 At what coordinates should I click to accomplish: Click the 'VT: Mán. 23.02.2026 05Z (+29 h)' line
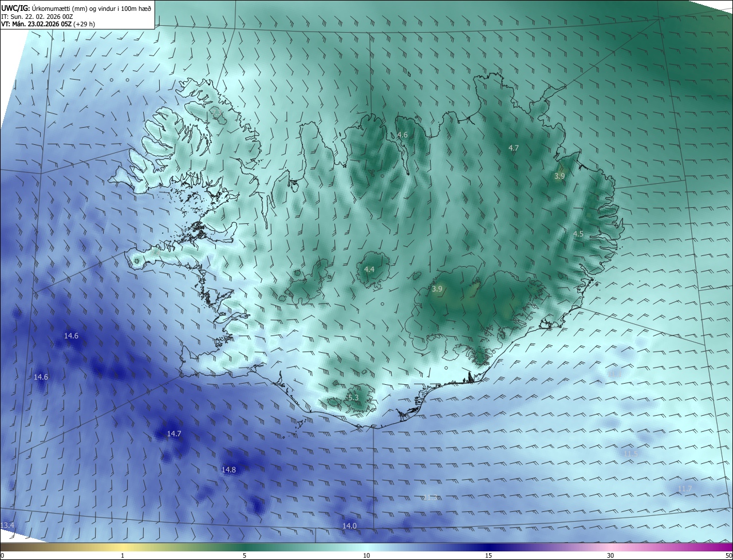[48, 24]
